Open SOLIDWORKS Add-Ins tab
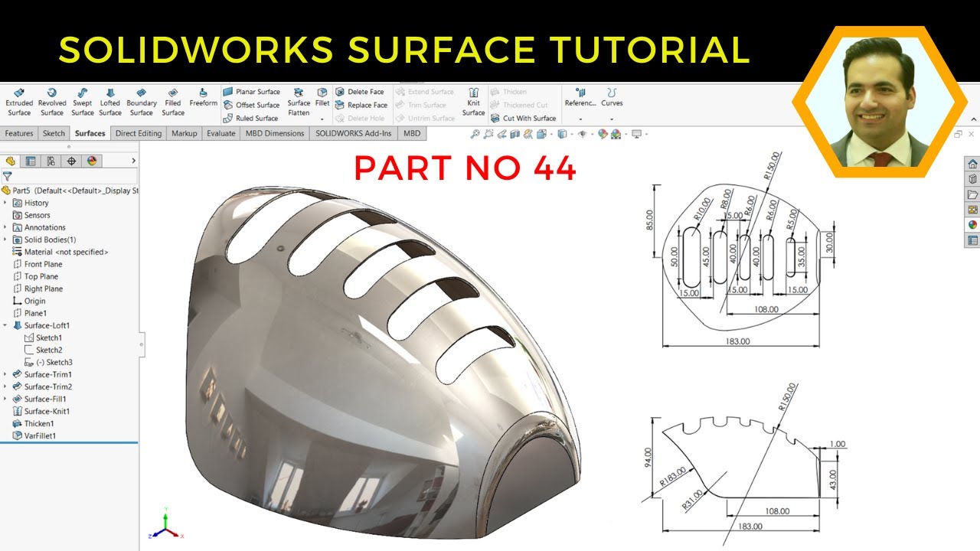This screenshot has height=551, width=980. pyautogui.click(x=354, y=133)
